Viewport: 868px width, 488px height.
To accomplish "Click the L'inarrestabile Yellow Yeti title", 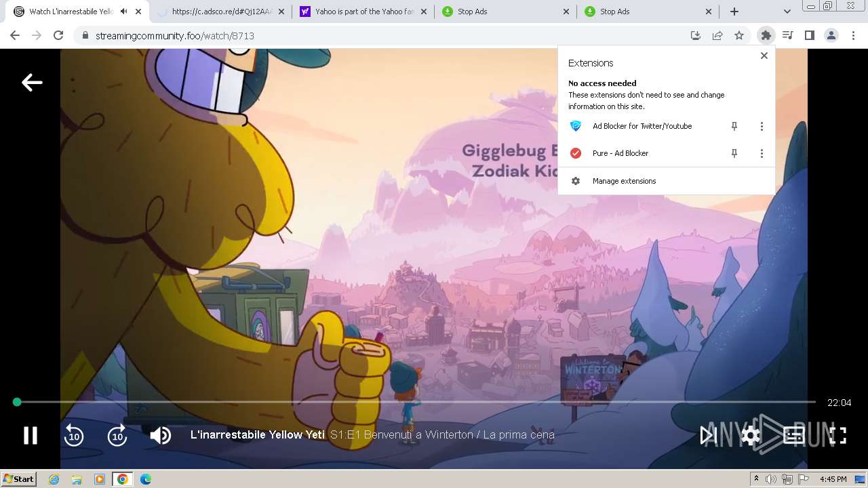I will coord(258,435).
